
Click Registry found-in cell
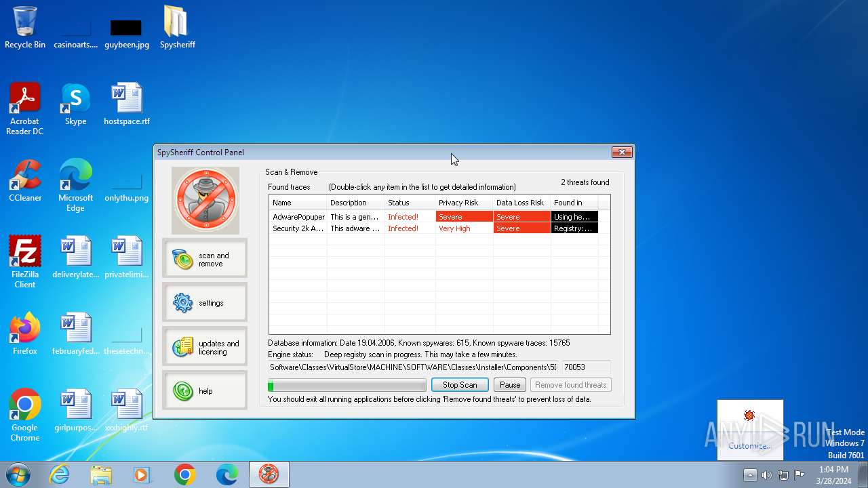pos(574,228)
